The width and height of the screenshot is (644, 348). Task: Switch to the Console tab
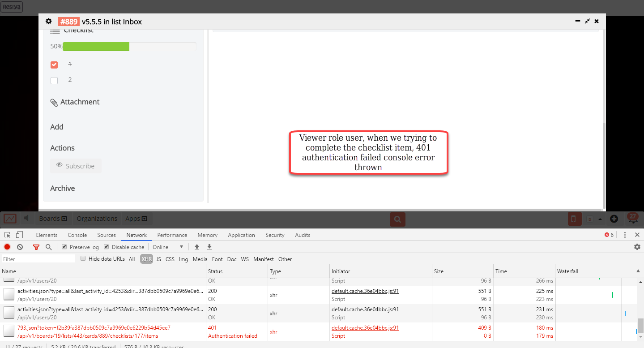[x=77, y=235]
